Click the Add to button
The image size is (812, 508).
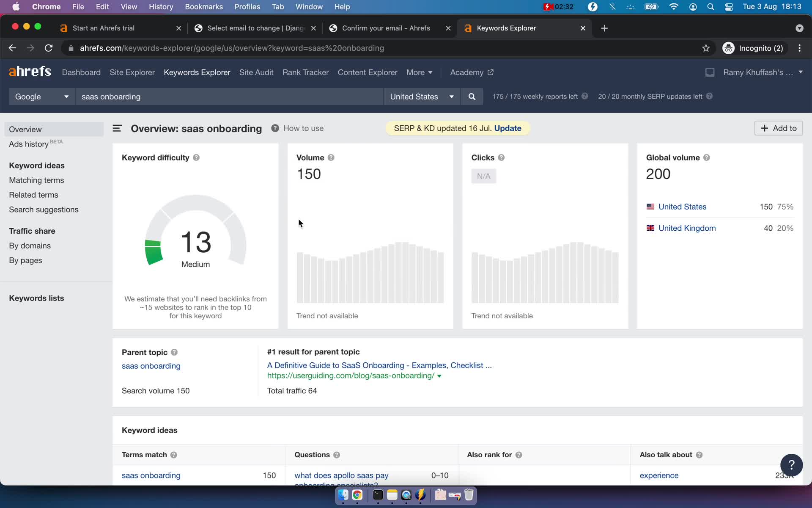779,128
